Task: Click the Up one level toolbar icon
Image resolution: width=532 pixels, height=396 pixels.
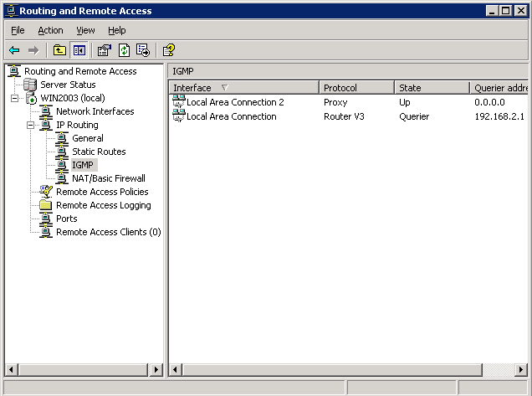Action: coord(60,50)
